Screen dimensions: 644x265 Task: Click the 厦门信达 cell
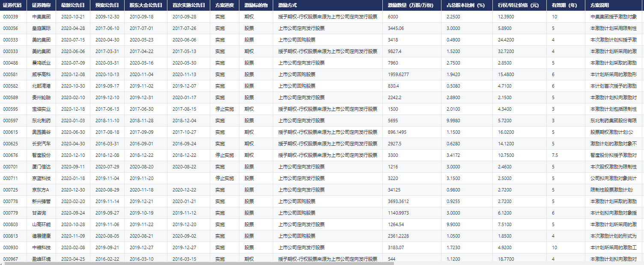(42, 167)
